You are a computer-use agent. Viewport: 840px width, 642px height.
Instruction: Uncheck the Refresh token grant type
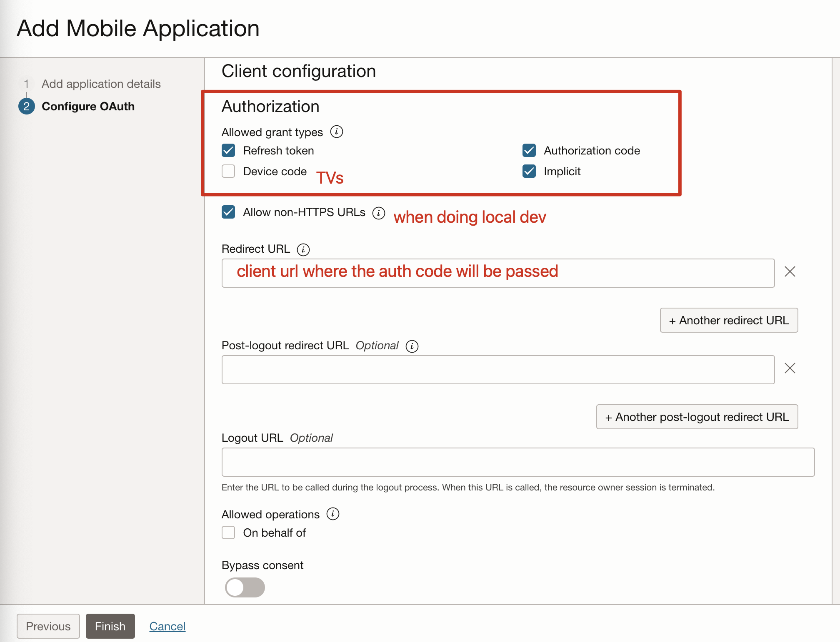point(228,151)
